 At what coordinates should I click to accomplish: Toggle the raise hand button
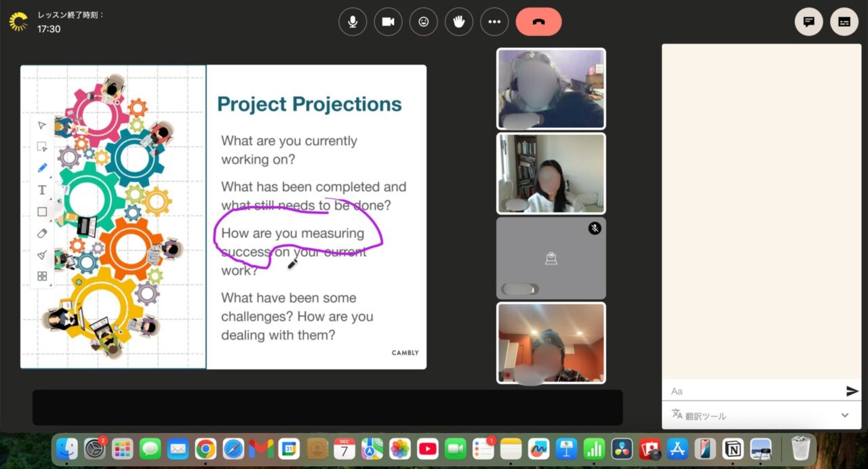459,22
